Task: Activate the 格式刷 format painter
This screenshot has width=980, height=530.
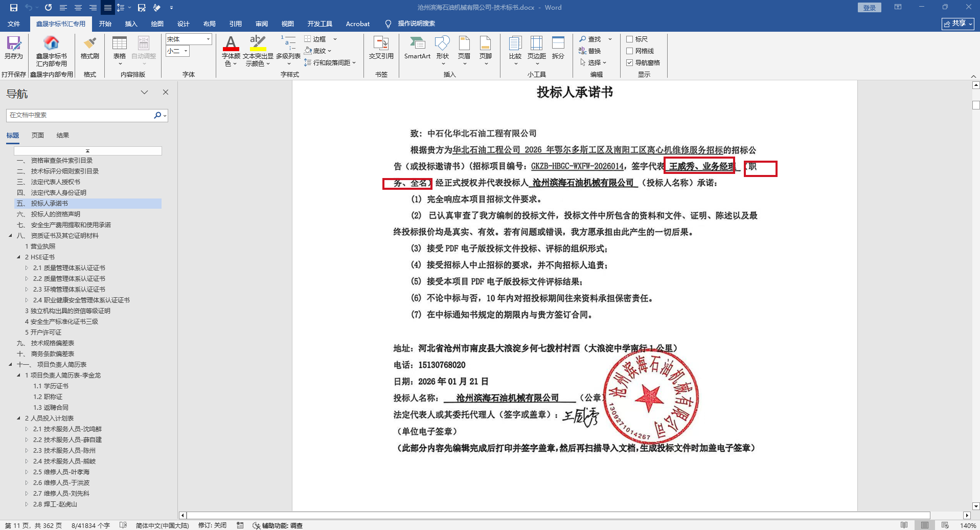Action: [x=90, y=48]
